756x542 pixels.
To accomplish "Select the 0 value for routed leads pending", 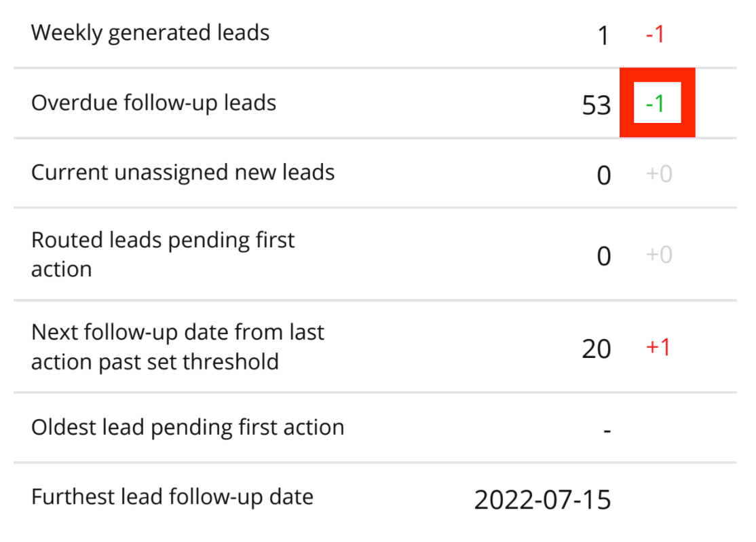I will coord(603,256).
